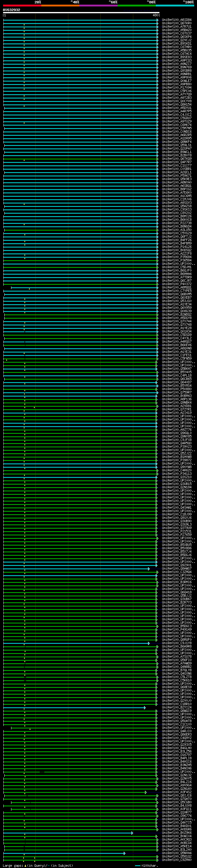Open hit UniRef100_P22738
This screenshot has width=197, height=868.
pos(177,223)
